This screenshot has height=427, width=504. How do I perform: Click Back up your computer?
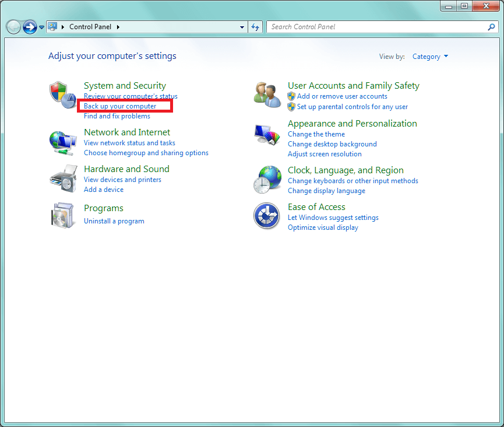click(120, 106)
